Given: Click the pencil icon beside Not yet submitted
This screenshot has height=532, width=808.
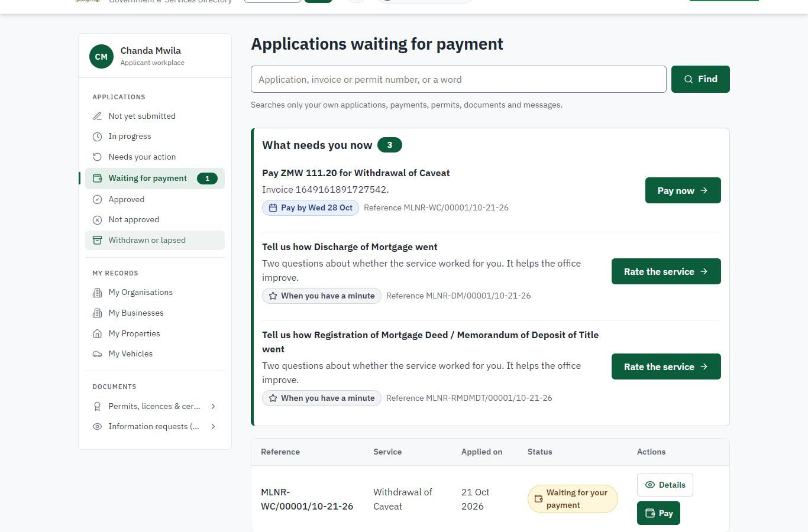Looking at the screenshot, I should (x=98, y=116).
